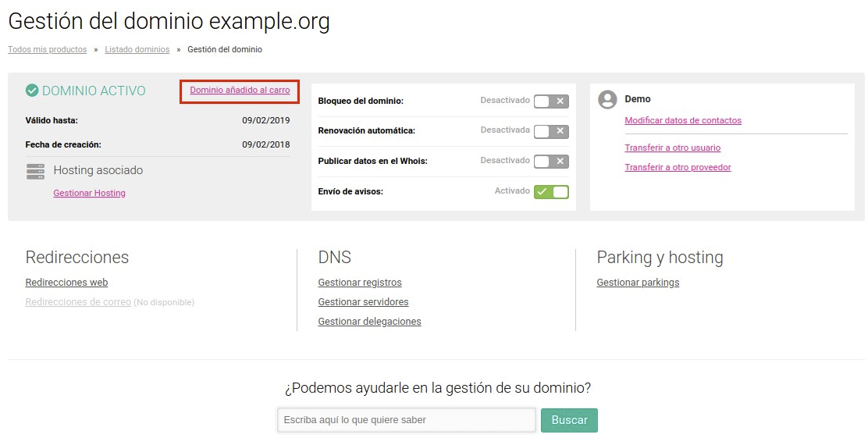Open Gestionar servidores under DNS
The width and height of the screenshot is (868, 438).
[363, 302]
